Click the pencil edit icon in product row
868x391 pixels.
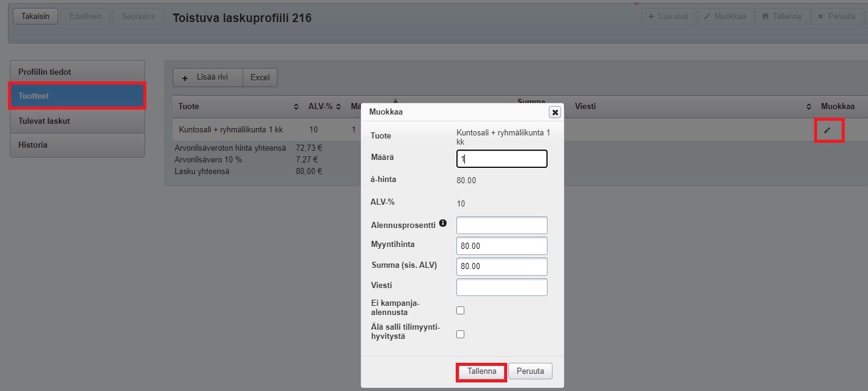tap(828, 130)
